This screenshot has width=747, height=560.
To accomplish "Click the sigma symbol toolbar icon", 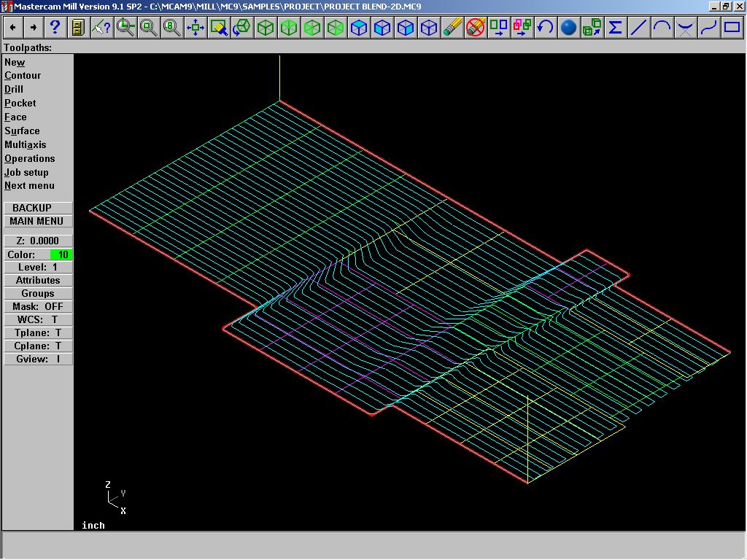I will 615,28.
